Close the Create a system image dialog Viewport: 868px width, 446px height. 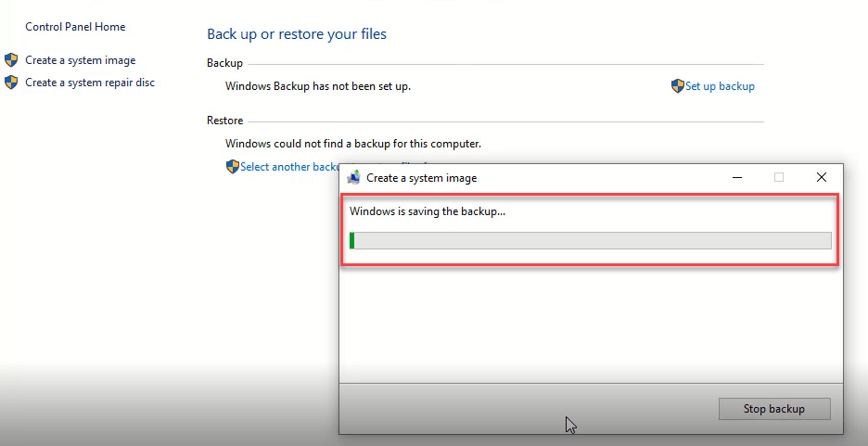tap(822, 178)
